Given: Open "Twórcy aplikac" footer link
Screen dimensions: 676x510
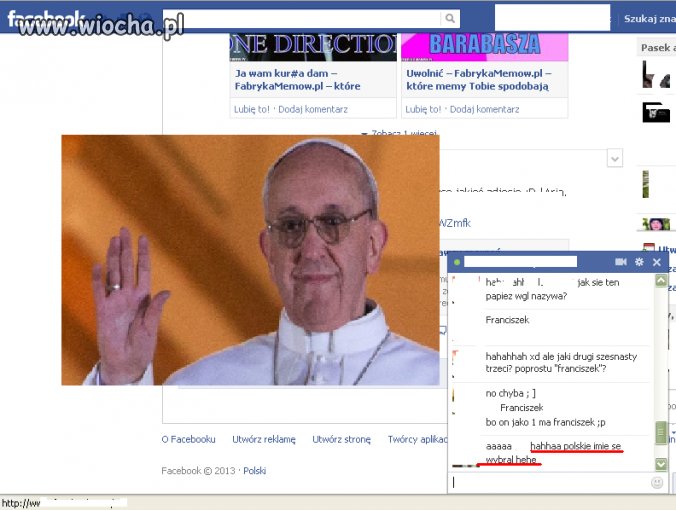Looking at the screenshot, I should click(x=417, y=439).
